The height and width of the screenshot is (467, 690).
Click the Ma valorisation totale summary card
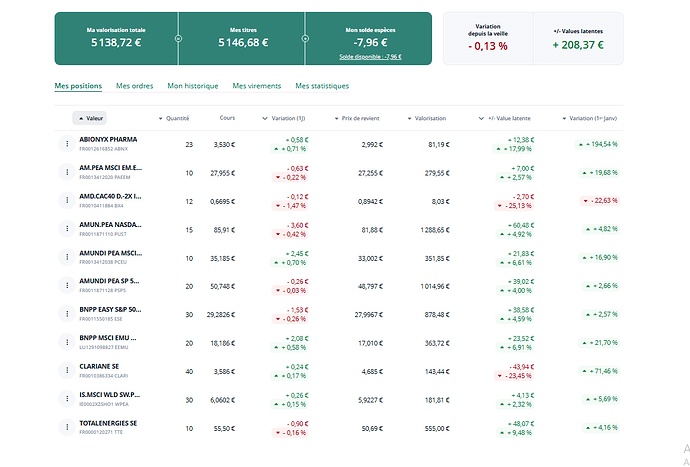coord(116,38)
